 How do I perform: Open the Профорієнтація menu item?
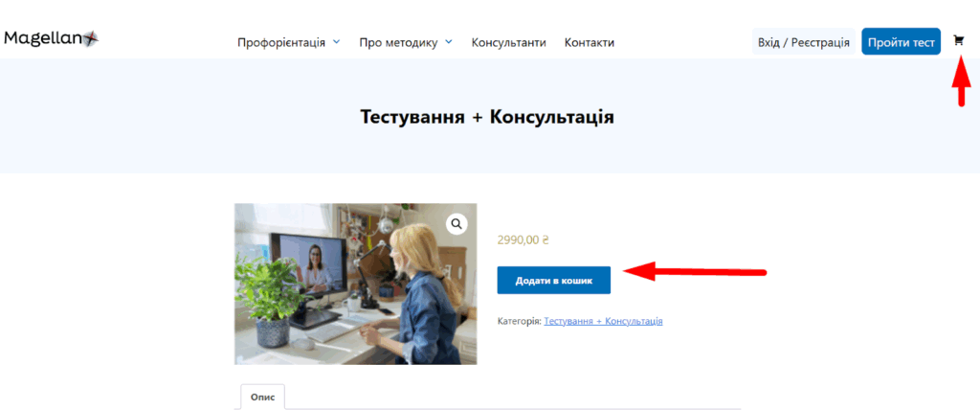281,42
